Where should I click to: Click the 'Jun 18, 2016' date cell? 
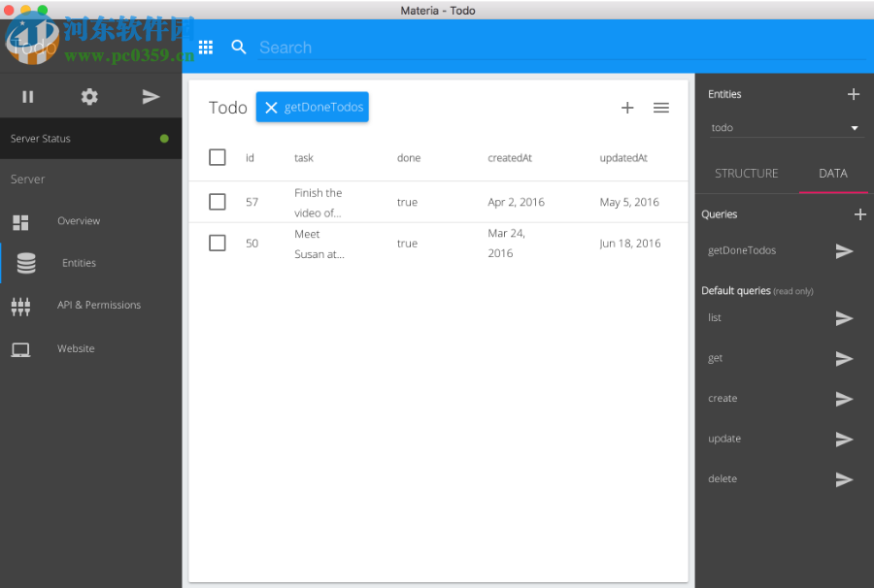tap(630, 244)
